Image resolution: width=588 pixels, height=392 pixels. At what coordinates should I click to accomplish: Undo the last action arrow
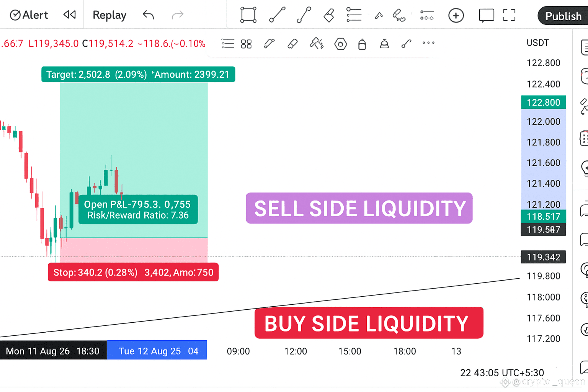tap(149, 15)
